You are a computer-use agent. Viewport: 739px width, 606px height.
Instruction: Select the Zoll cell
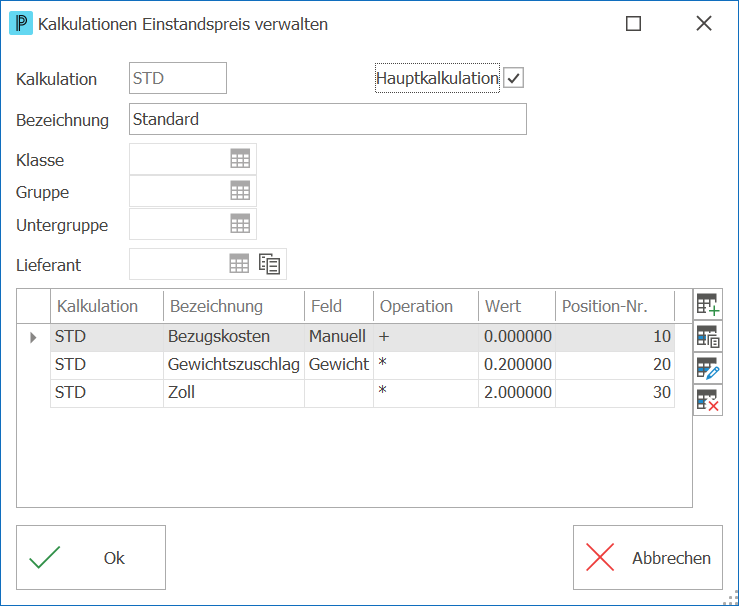234,393
